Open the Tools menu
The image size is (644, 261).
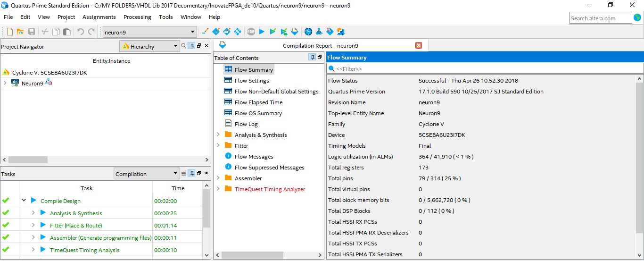pyautogui.click(x=166, y=17)
